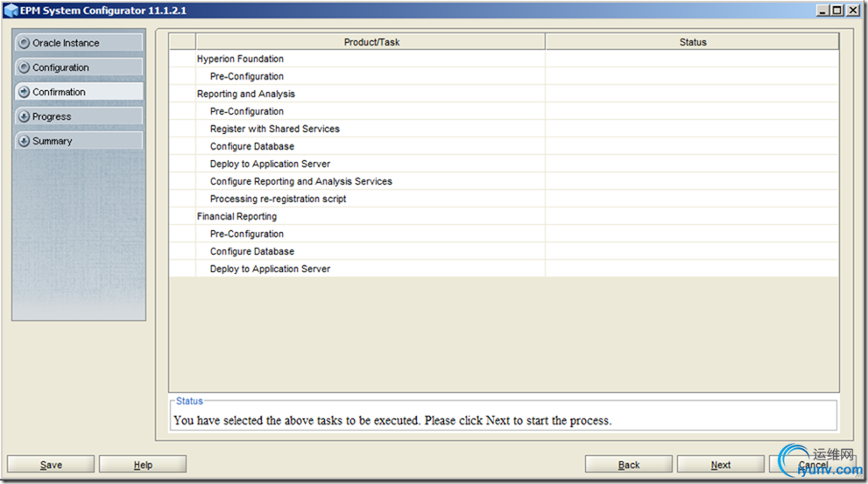Minimize the configurator window
Screen dimensions: 868x484
tap(822, 10)
